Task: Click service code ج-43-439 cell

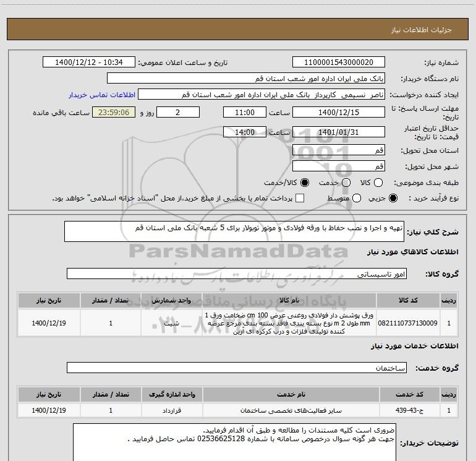Action: point(409,410)
